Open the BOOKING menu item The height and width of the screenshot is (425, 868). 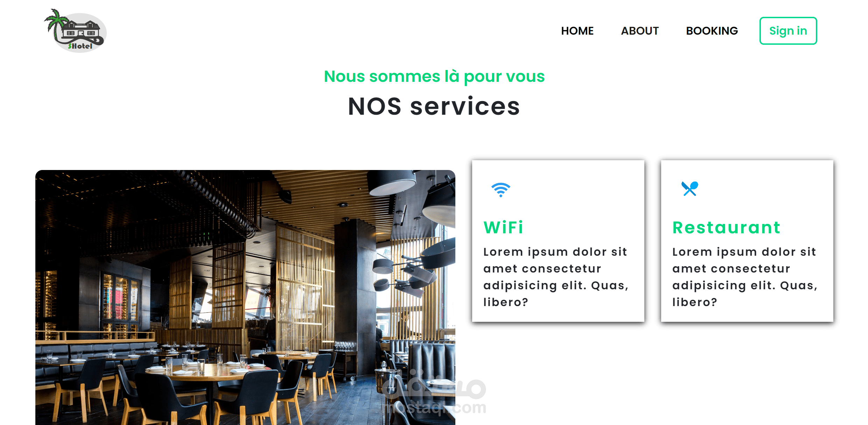(712, 31)
